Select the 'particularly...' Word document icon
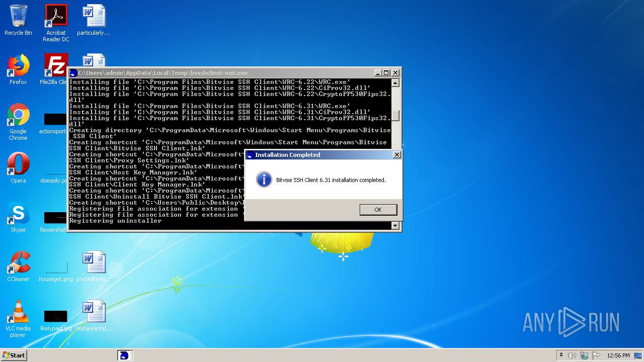 click(x=94, y=20)
